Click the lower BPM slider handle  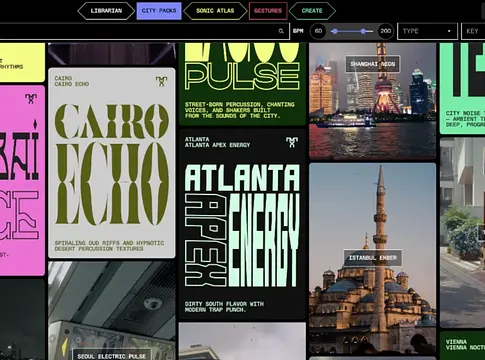point(335,31)
